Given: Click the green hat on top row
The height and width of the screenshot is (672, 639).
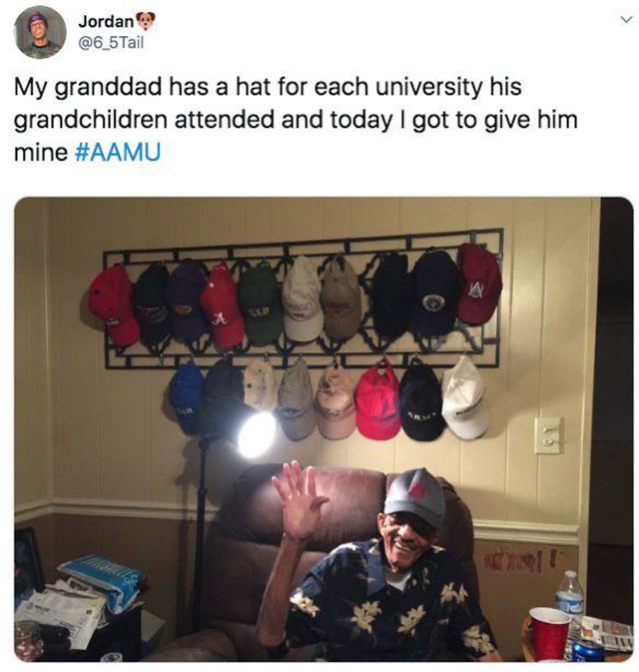Looking at the screenshot, I should coord(260,306).
